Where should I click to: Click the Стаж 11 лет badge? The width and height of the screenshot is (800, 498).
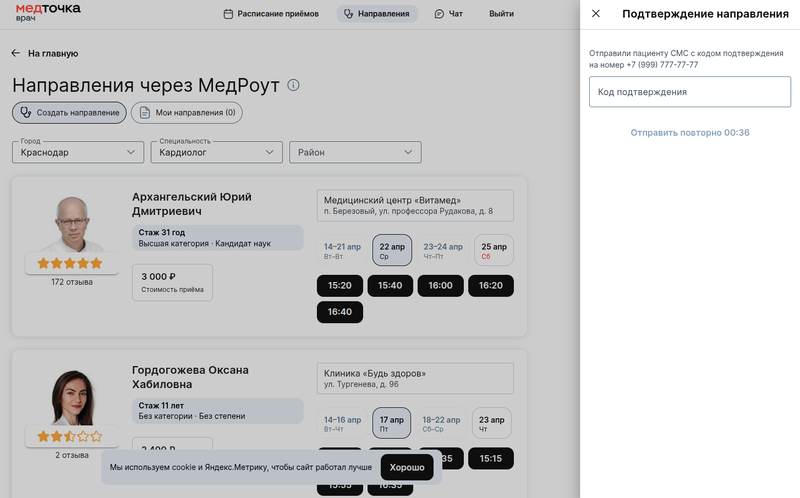pos(218,411)
